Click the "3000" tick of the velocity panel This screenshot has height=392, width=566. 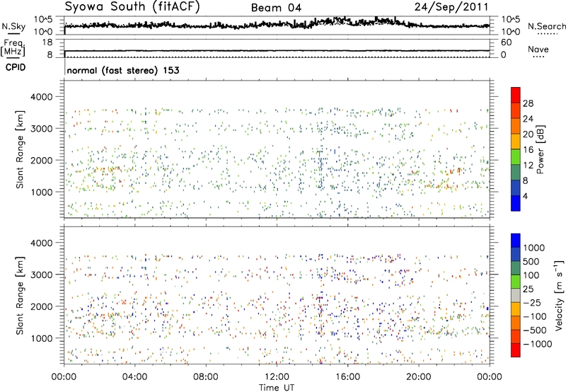(41, 275)
